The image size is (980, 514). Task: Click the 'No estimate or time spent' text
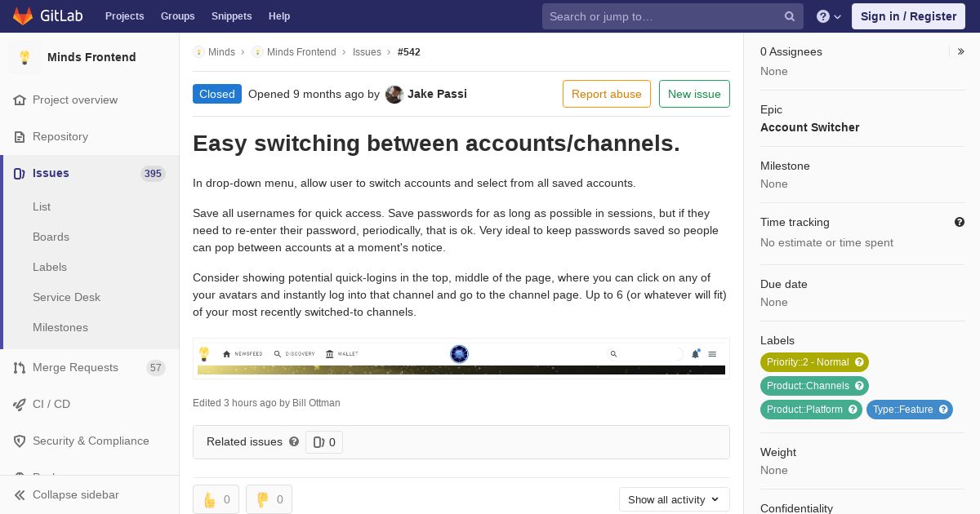point(826,242)
